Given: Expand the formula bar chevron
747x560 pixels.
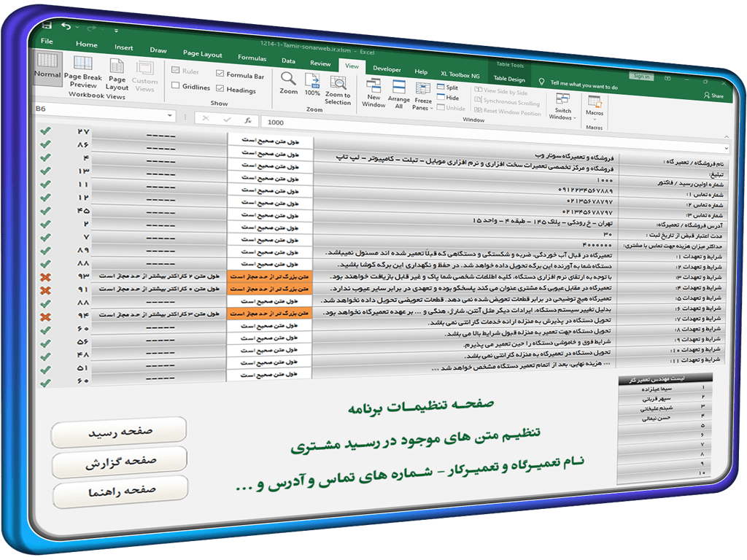Looking at the screenshot, I should coord(726,149).
